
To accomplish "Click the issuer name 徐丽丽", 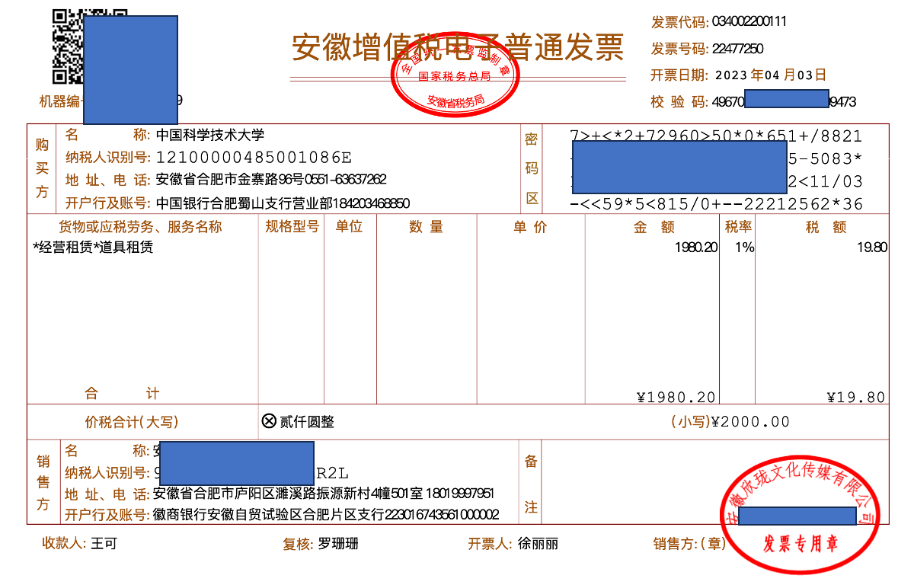I will coord(538,544).
